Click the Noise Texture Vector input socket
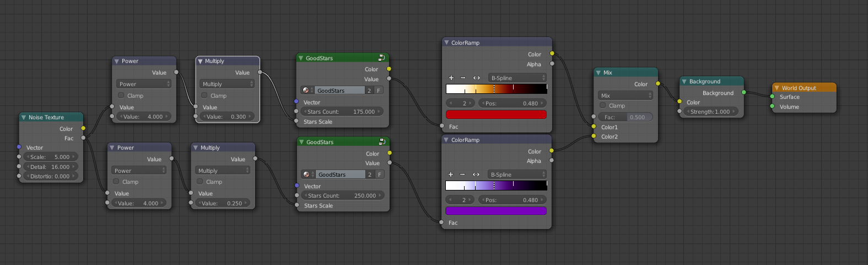Viewport: 868px width, 265px height. 19,147
